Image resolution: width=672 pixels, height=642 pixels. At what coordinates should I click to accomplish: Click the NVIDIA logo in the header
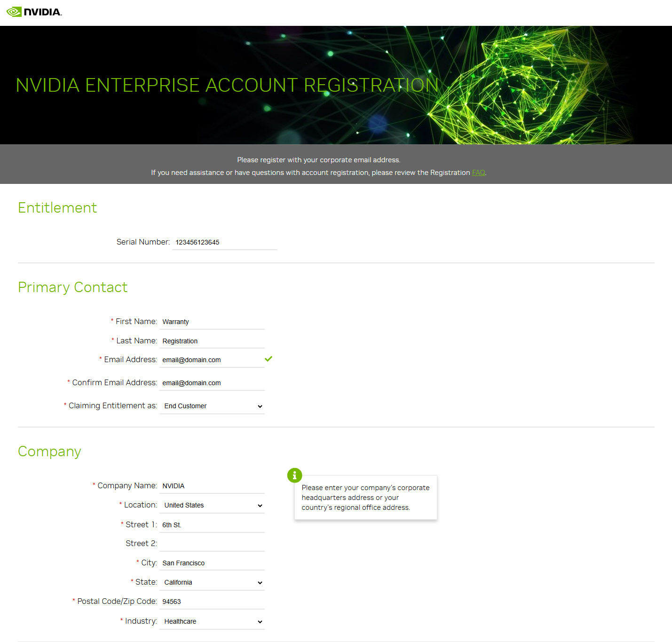tap(34, 12)
